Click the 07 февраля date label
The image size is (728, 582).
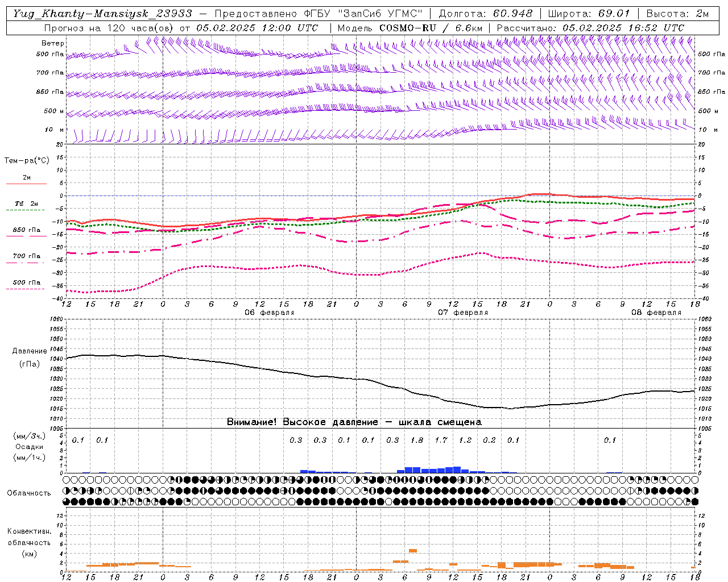coord(462,313)
